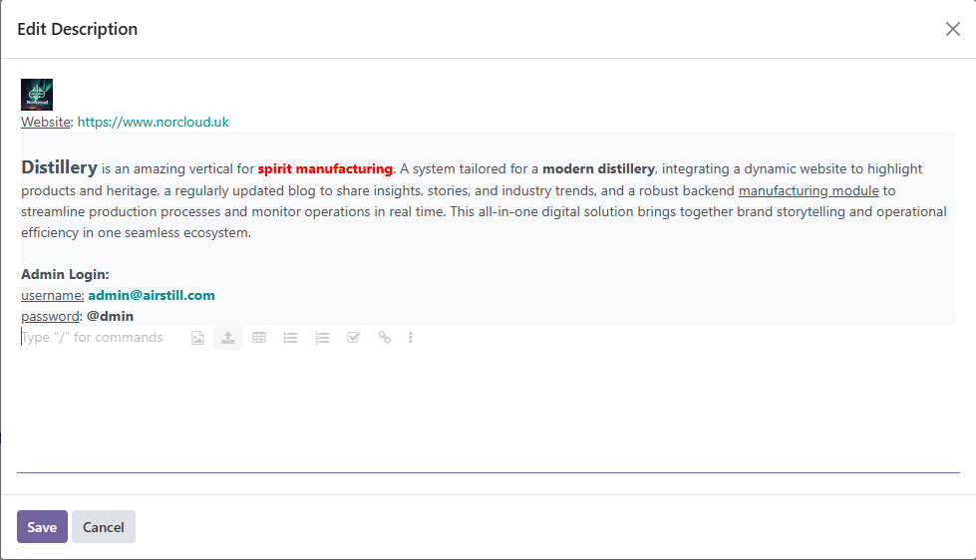This screenshot has height=560, width=976.
Task: Click the 'Admin Login:' label
Action: (65, 274)
